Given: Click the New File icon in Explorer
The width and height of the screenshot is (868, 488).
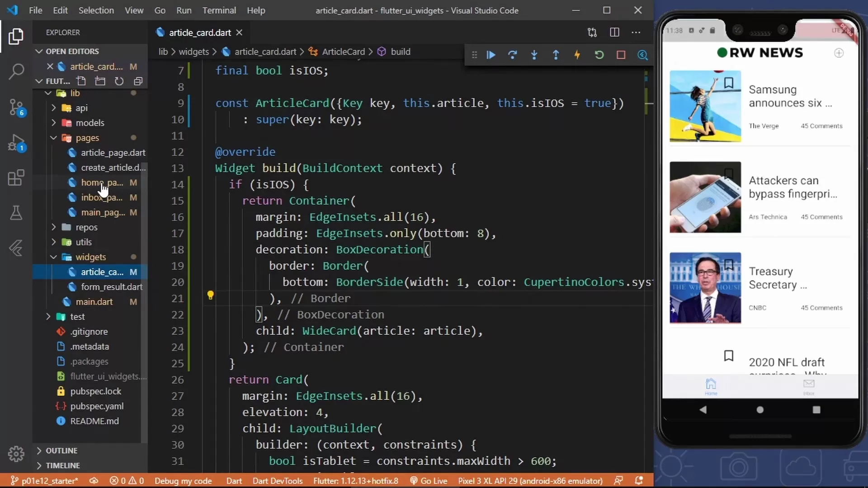Looking at the screenshot, I should (81, 81).
